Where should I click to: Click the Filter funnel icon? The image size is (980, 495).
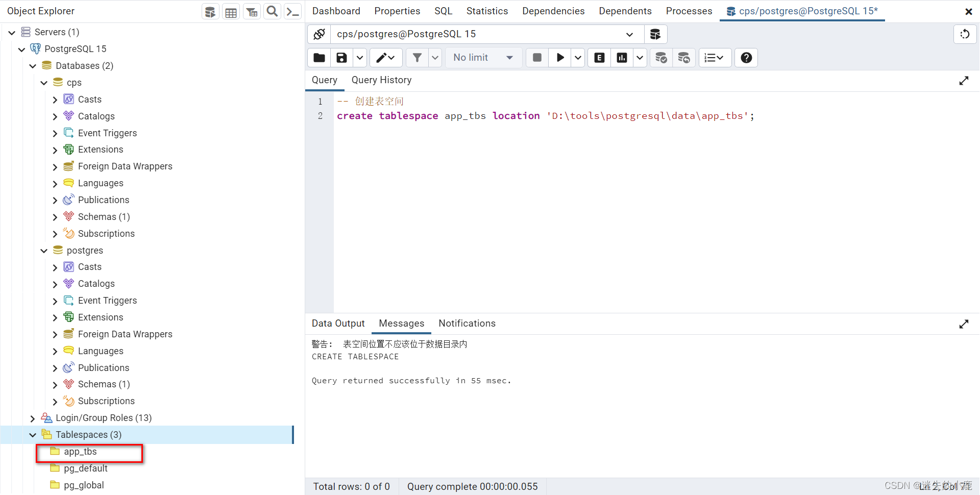coord(417,58)
